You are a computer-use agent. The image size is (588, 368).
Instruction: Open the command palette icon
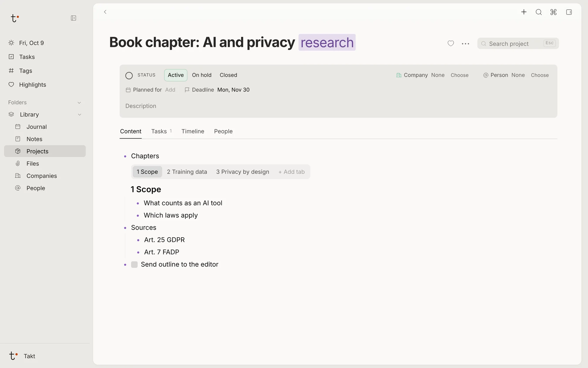[x=554, y=12]
